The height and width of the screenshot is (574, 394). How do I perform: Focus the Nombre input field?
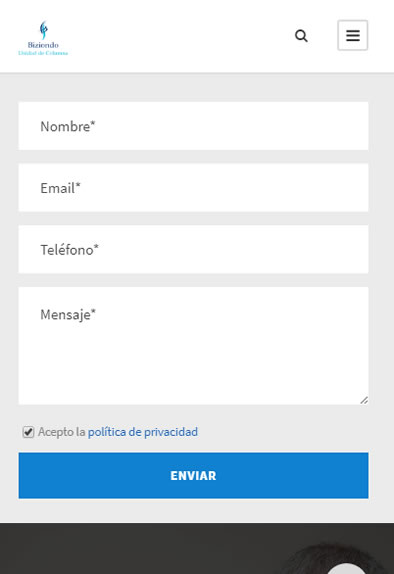(x=193, y=126)
